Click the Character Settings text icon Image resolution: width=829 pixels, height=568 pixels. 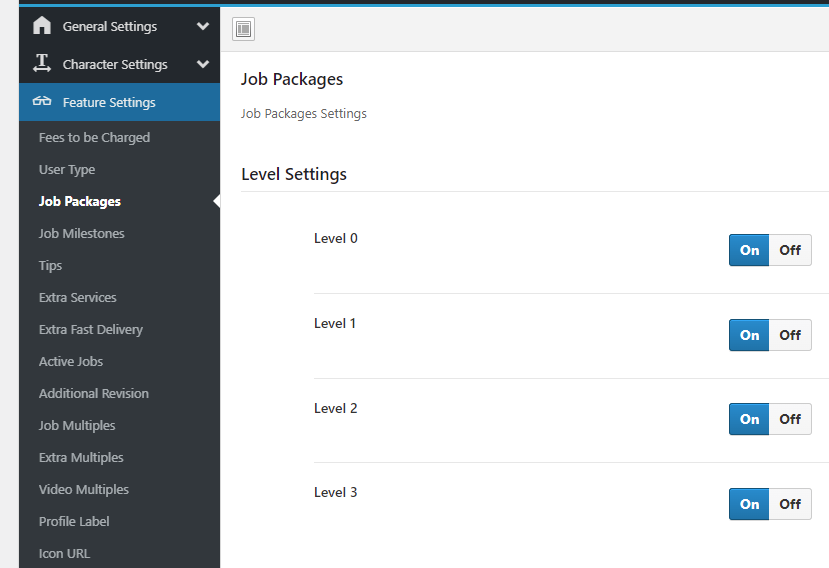(x=42, y=63)
